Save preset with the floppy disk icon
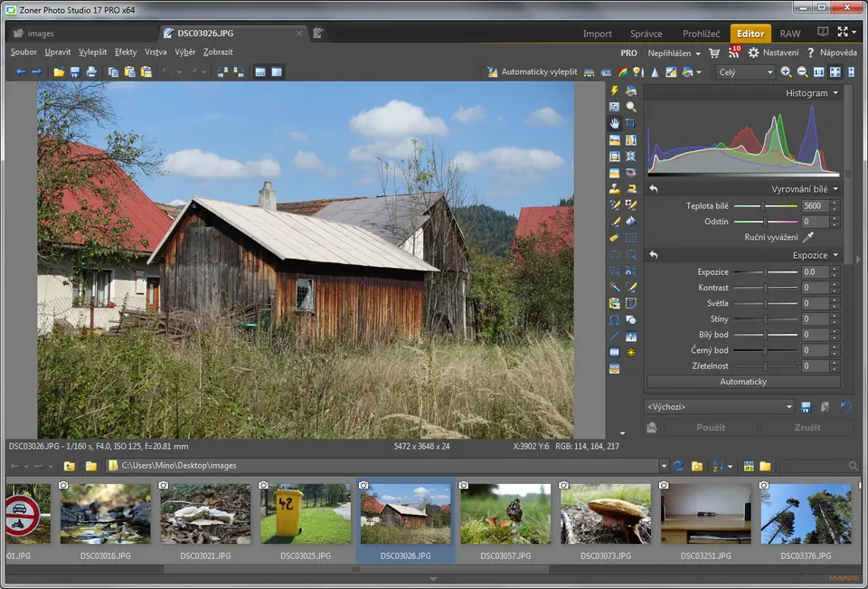Screen dimensions: 868x589 point(806,407)
